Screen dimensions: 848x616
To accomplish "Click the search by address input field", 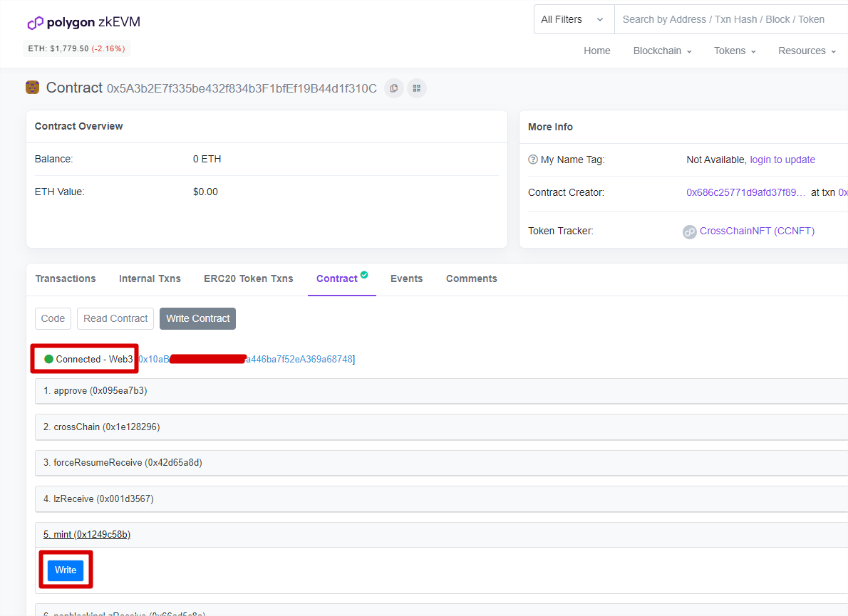I will [x=731, y=19].
